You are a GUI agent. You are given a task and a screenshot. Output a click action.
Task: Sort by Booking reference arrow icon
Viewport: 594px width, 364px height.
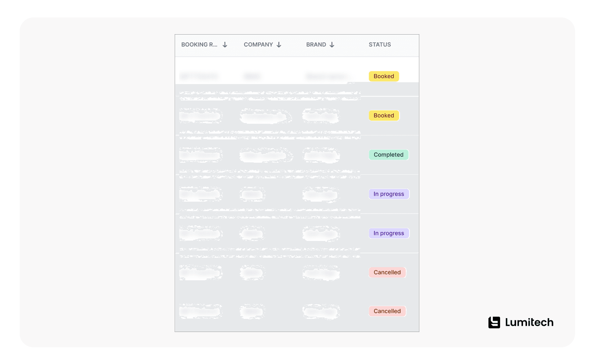click(225, 45)
